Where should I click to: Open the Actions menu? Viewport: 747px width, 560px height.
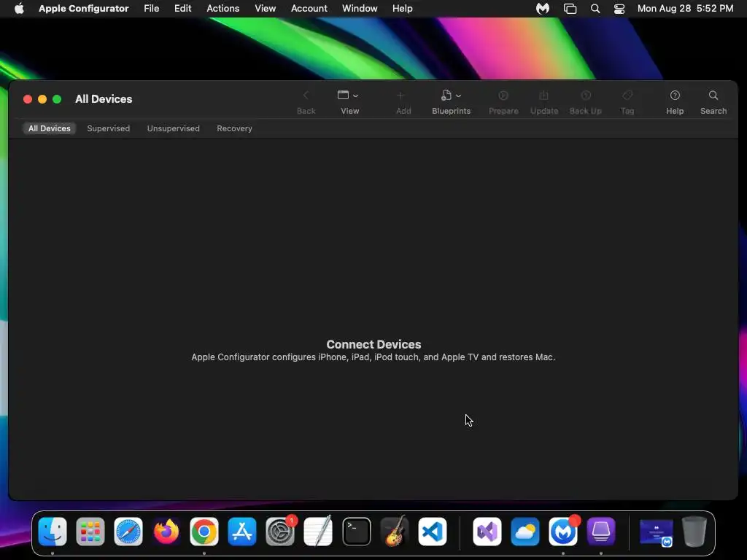pyautogui.click(x=223, y=9)
